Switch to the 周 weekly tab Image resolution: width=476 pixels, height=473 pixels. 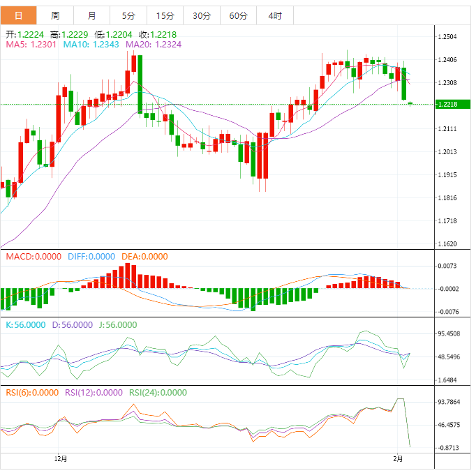point(55,15)
